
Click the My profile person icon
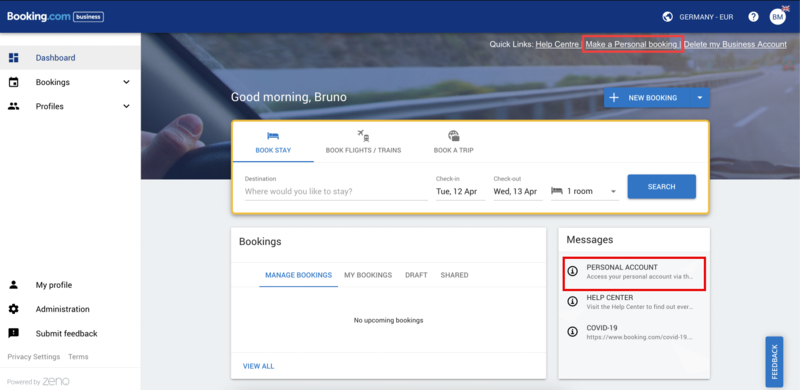point(14,285)
